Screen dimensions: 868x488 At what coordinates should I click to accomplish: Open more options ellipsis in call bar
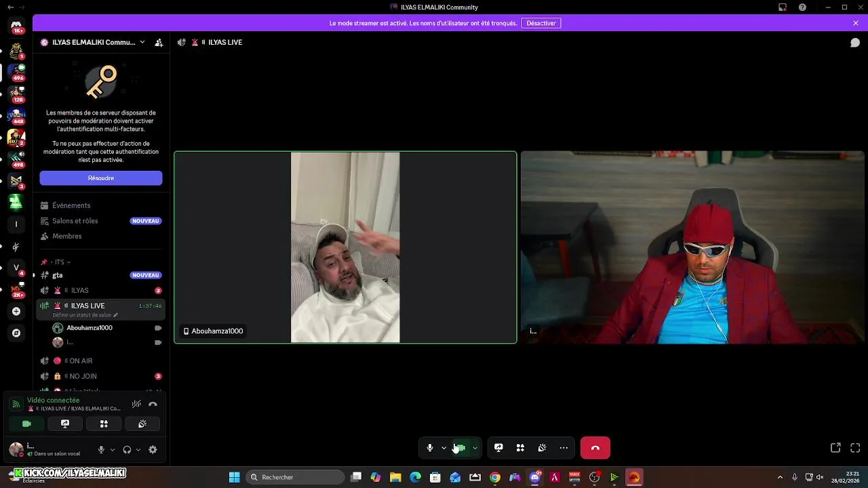pos(564,447)
